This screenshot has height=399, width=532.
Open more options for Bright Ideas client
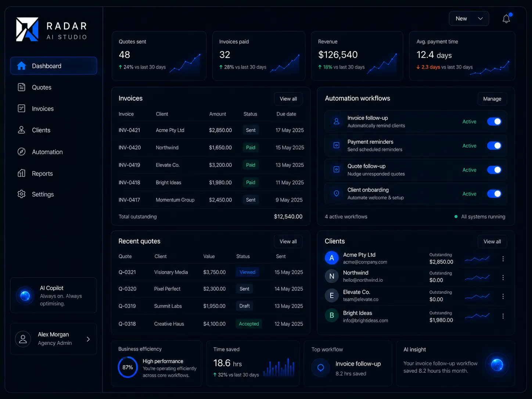click(x=503, y=316)
